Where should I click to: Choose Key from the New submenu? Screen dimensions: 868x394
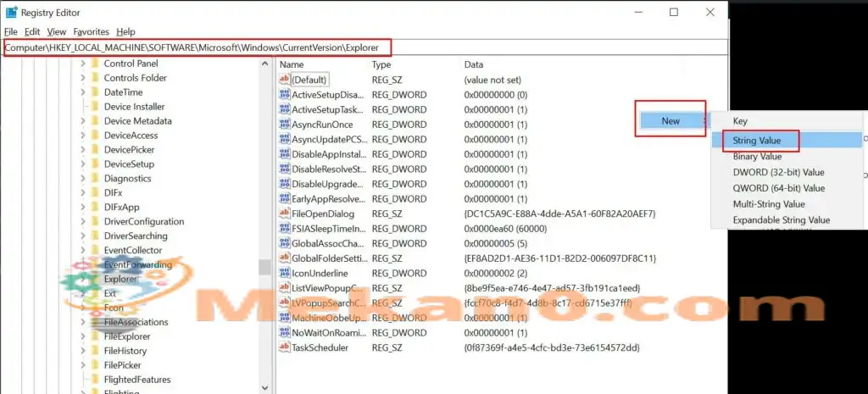(x=785, y=120)
